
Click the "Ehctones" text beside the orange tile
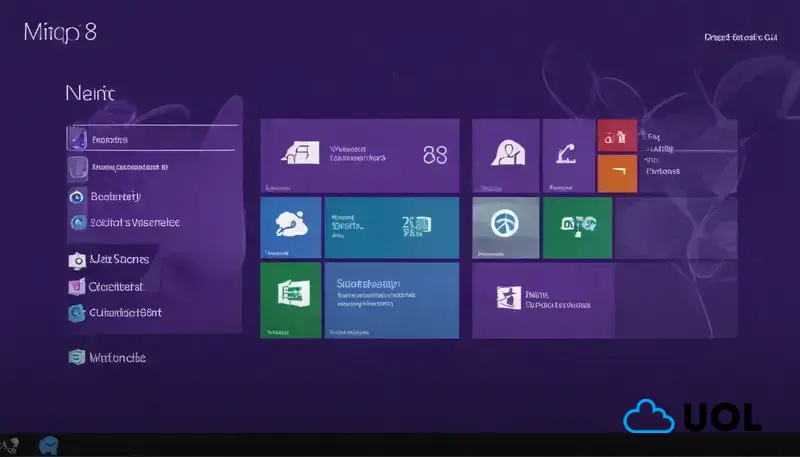(x=663, y=171)
